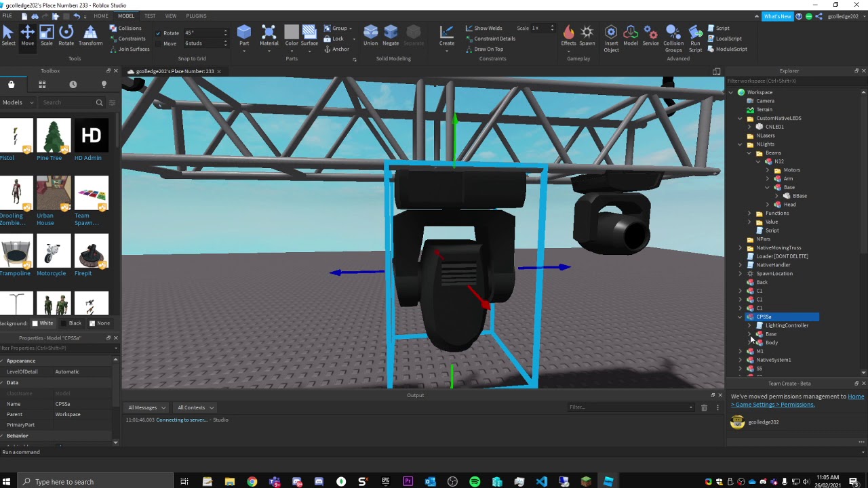868x488 pixels.
Task: Open the All Messages output filter dropdown
Action: (146, 407)
